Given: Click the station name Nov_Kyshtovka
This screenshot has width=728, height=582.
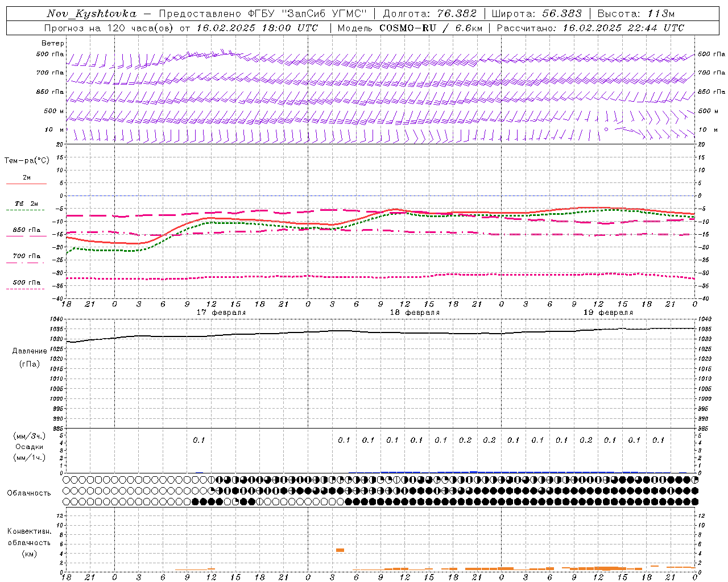Looking at the screenshot, I should click(92, 14).
